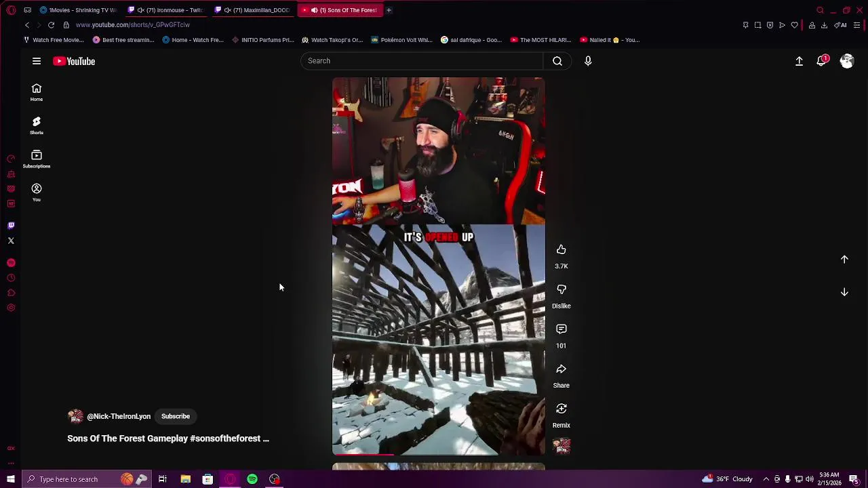Open the 36°F Cloudy weather widget
This screenshot has height=488, width=868.
tap(727, 479)
